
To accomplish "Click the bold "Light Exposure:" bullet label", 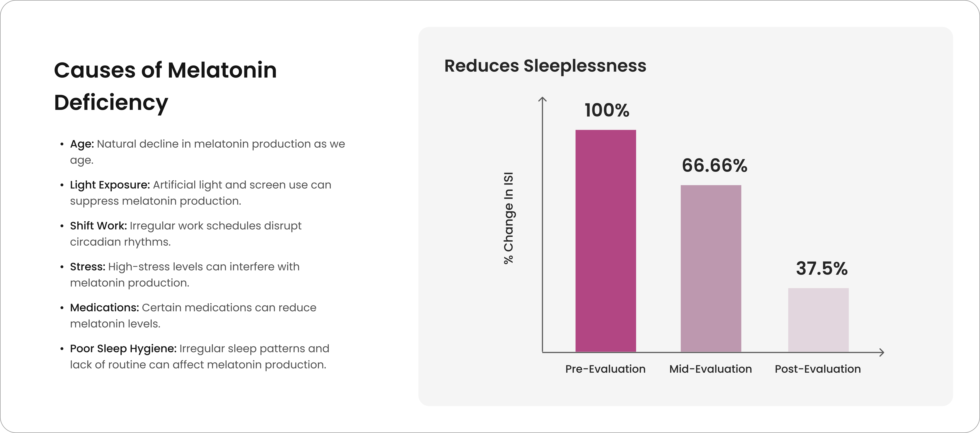I will [x=109, y=185].
